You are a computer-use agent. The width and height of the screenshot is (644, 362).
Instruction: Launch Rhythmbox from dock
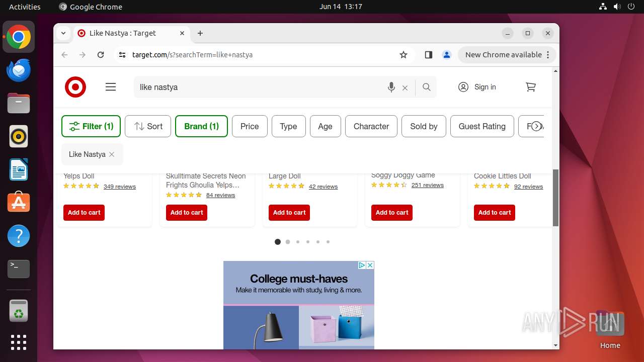tap(19, 136)
